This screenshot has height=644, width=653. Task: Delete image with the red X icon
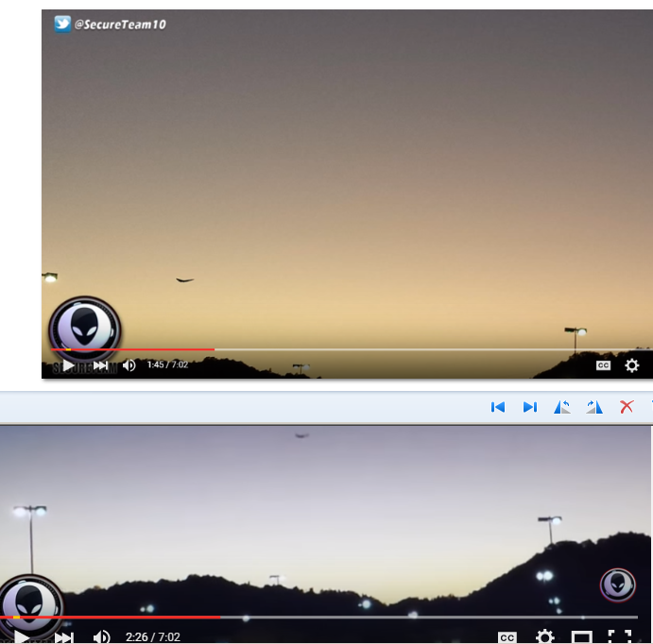click(x=626, y=407)
